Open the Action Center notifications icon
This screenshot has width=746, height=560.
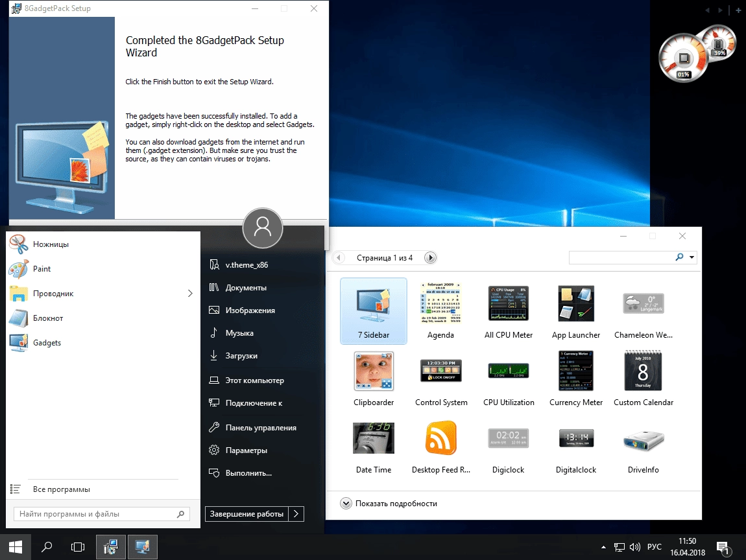click(723, 548)
